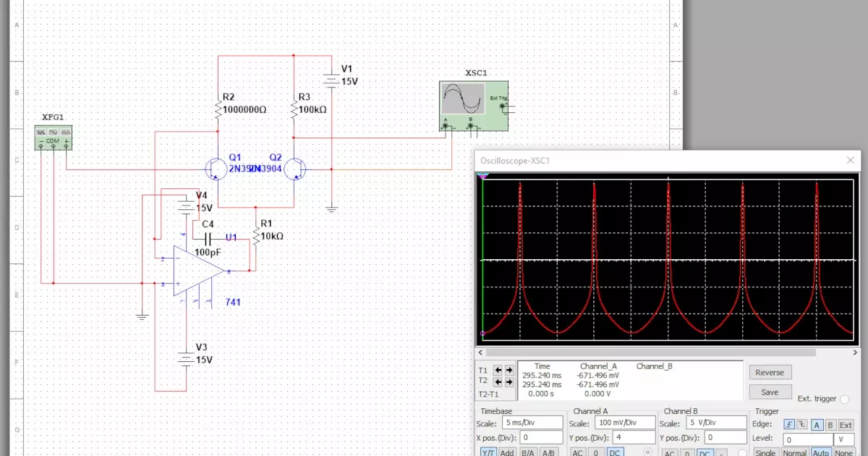The height and width of the screenshot is (456, 868).
Task: Enable the Ext. trigger radio button
Action: (x=845, y=398)
